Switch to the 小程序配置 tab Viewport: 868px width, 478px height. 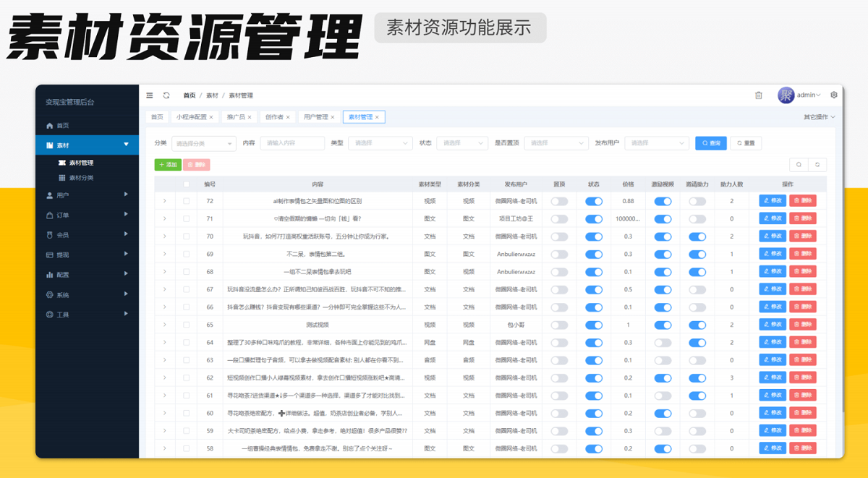pyautogui.click(x=191, y=117)
